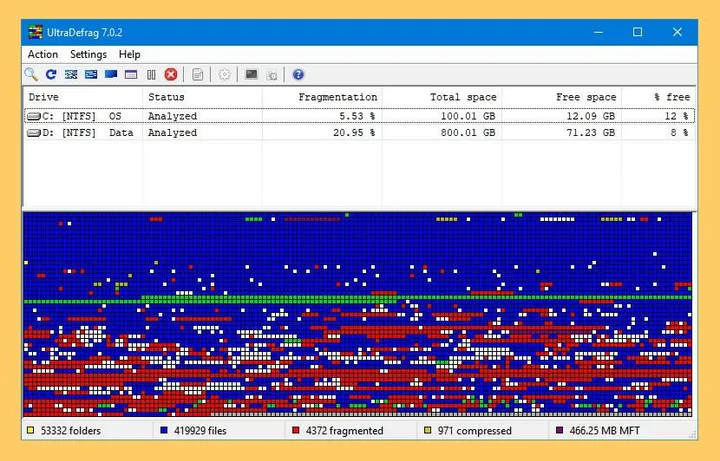Click the 12 % free cell
The image size is (720, 461).
click(x=676, y=116)
